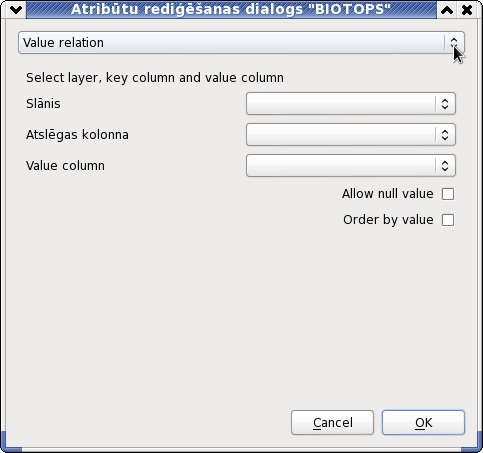This screenshot has width=483, height=453.
Task: Expand the Value column dropdown
Action: point(351,166)
